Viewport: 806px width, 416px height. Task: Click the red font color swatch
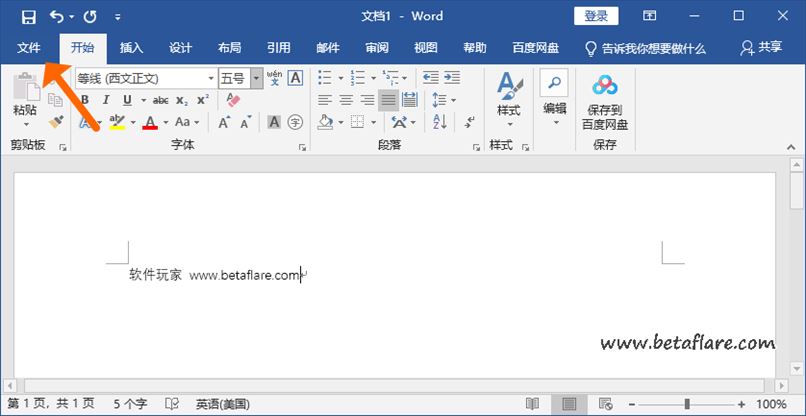[x=150, y=122]
